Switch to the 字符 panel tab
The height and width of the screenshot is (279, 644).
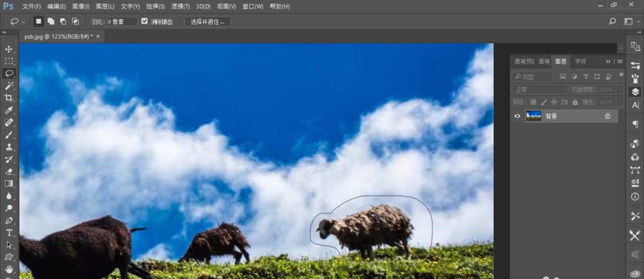pos(580,61)
